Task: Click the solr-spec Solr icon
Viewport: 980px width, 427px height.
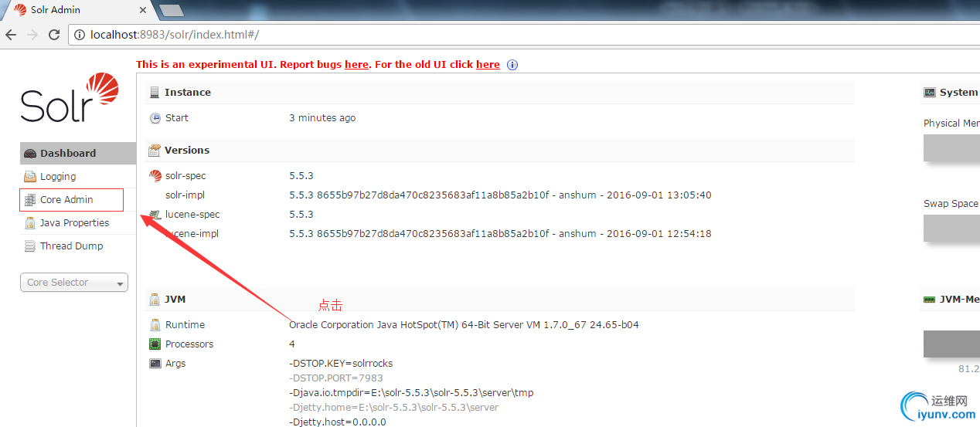Action: [155, 176]
